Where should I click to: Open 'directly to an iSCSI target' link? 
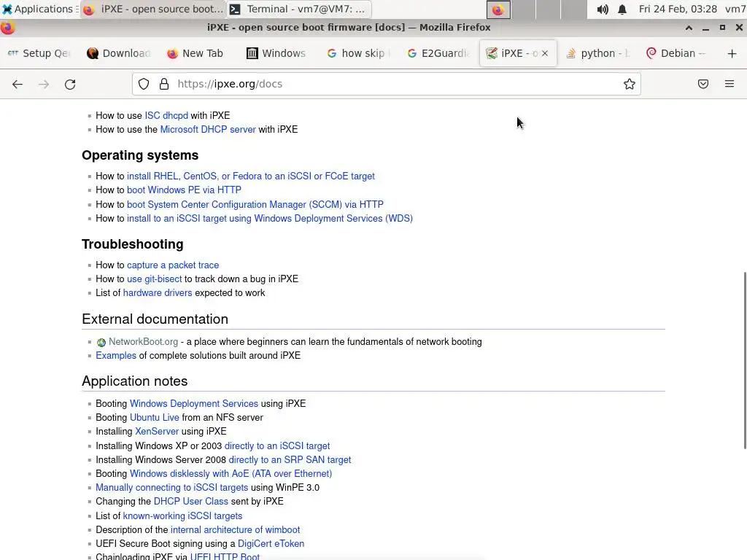pos(277,446)
